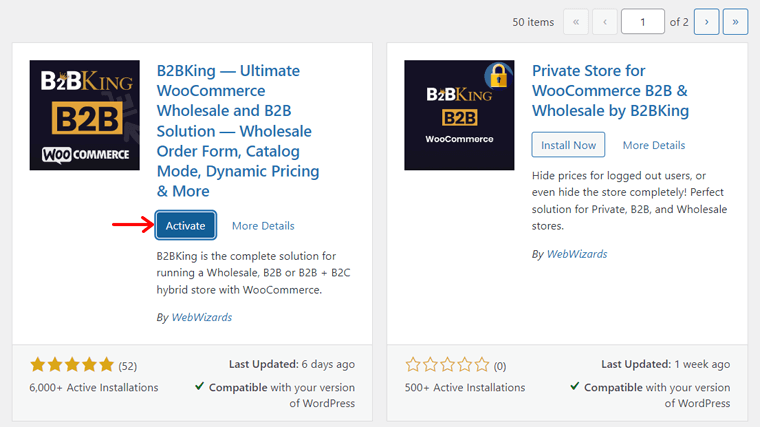
Task: Click the empty star rating of Private Store
Action: point(447,365)
